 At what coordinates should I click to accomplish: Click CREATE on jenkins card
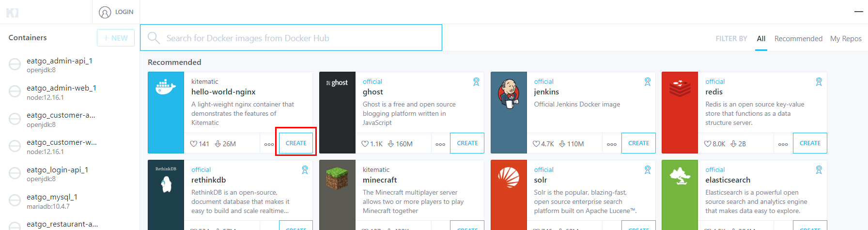coord(639,143)
